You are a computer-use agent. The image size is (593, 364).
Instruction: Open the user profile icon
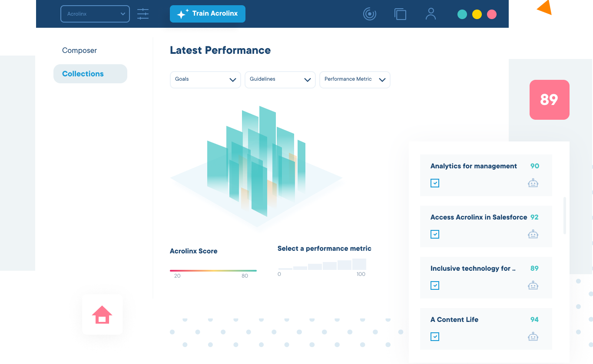431,13
